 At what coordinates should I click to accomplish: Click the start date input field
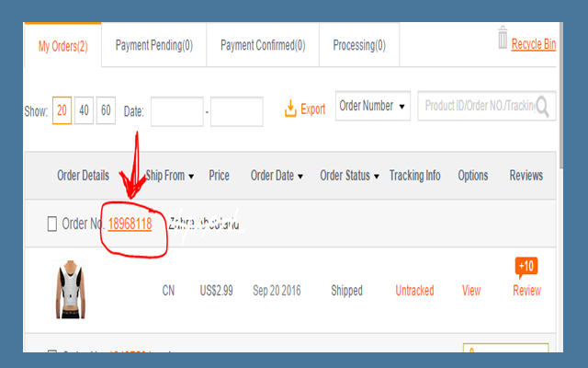click(x=177, y=111)
